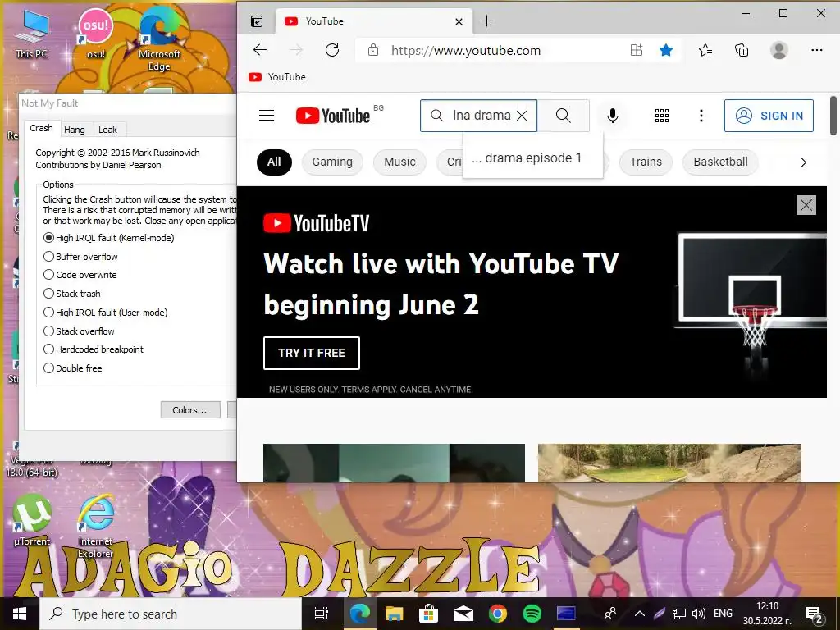Screen dimensions: 840x630
Task: Start voice search with the microphone icon
Action: [613, 116]
